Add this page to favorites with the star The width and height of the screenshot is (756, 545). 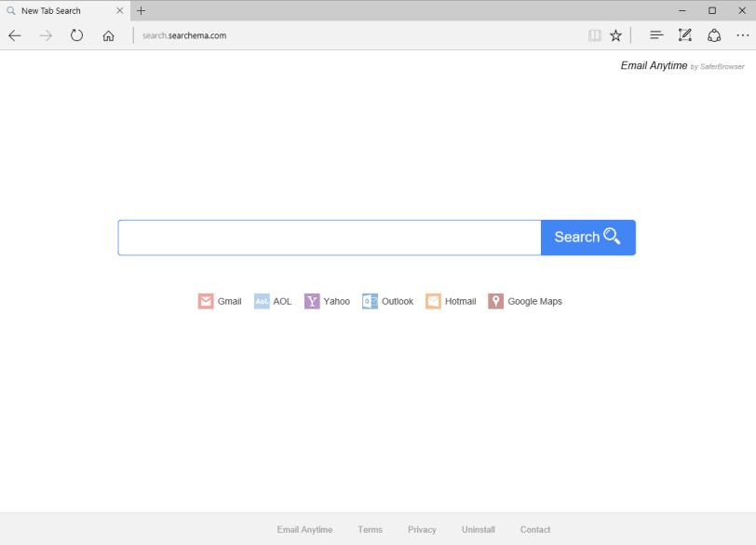coord(615,34)
